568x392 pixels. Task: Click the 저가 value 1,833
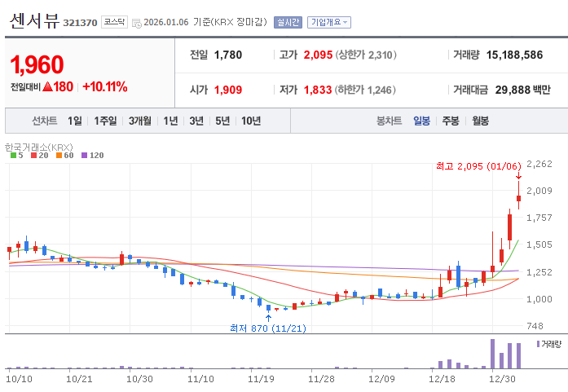pyautogui.click(x=318, y=90)
